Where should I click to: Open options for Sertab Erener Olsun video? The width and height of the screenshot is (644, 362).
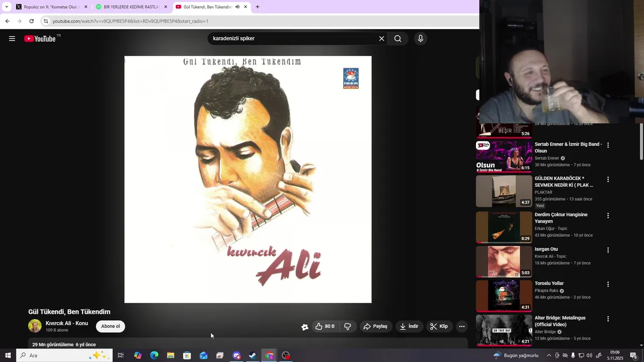pos(608,145)
